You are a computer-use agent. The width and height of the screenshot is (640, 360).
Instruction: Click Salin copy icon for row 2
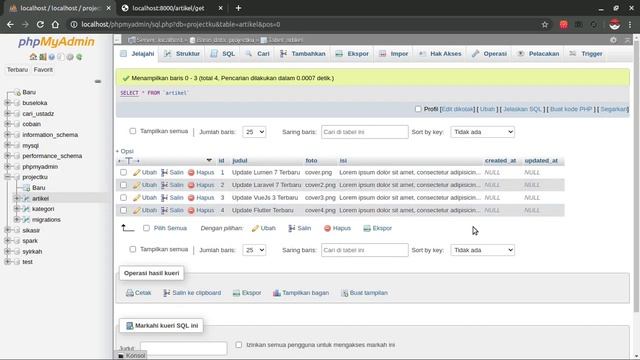[164, 185]
